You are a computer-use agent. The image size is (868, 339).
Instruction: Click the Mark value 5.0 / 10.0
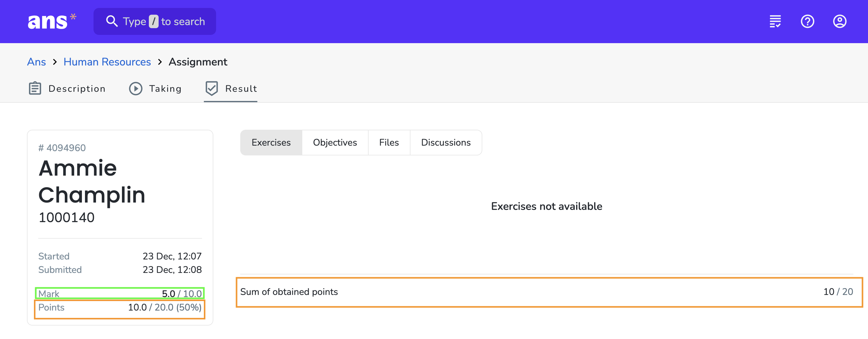pyautogui.click(x=182, y=293)
